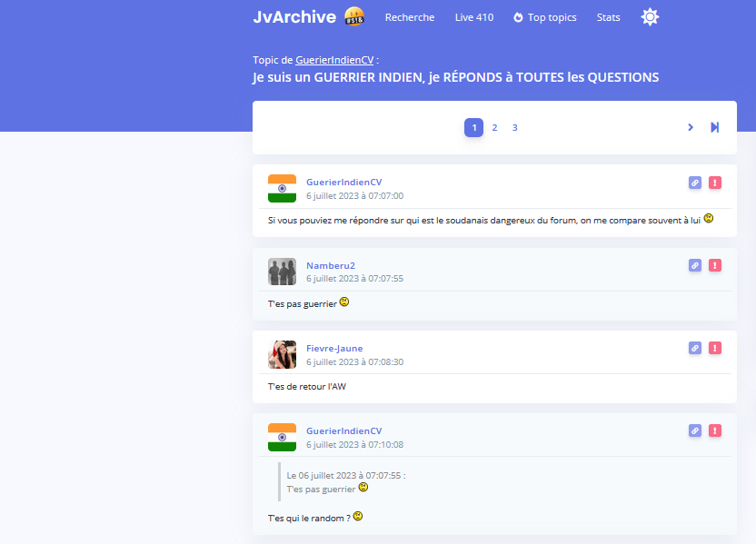Go to next page using chevron arrow
Viewport: 756px width, 544px height.
coord(691,127)
